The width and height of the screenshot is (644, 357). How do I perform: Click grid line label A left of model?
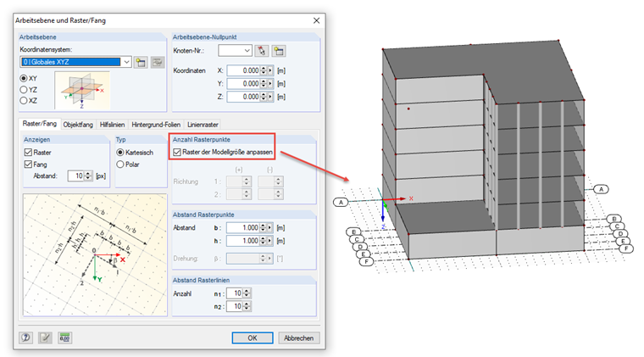click(x=341, y=202)
